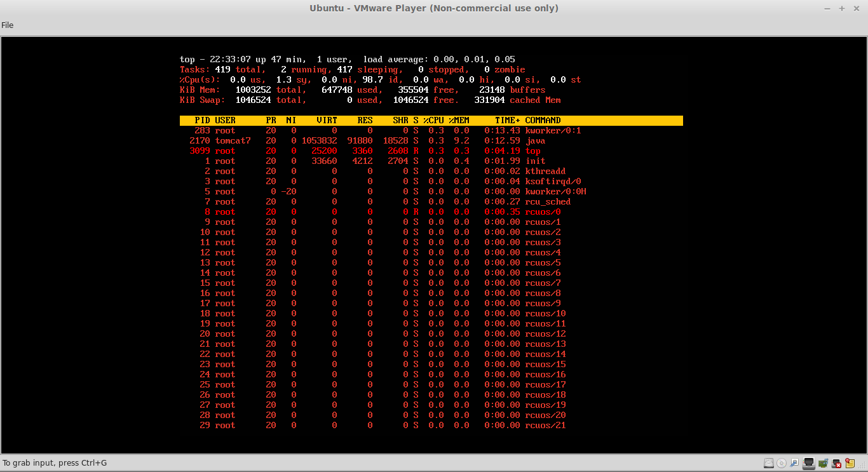The width and height of the screenshot is (868, 472).
Task: Click the load average text
Action: point(438,59)
